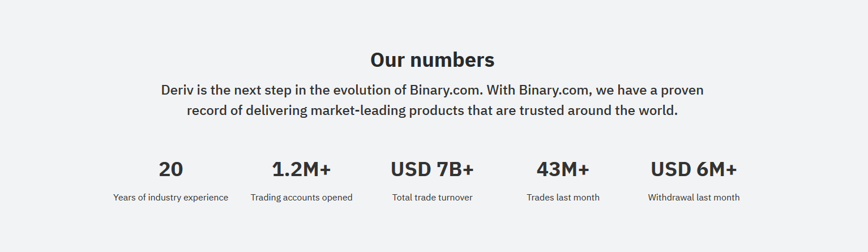Click the "Trading accounts opened" label
868x252 pixels.
click(301, 198)
